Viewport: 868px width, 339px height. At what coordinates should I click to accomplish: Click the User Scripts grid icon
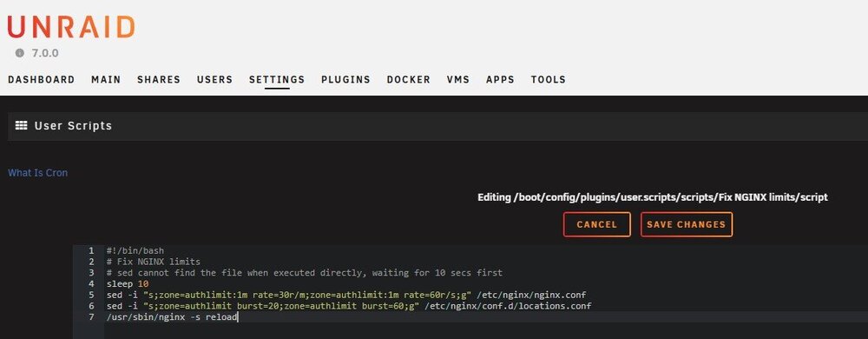[x=22, y=126]
